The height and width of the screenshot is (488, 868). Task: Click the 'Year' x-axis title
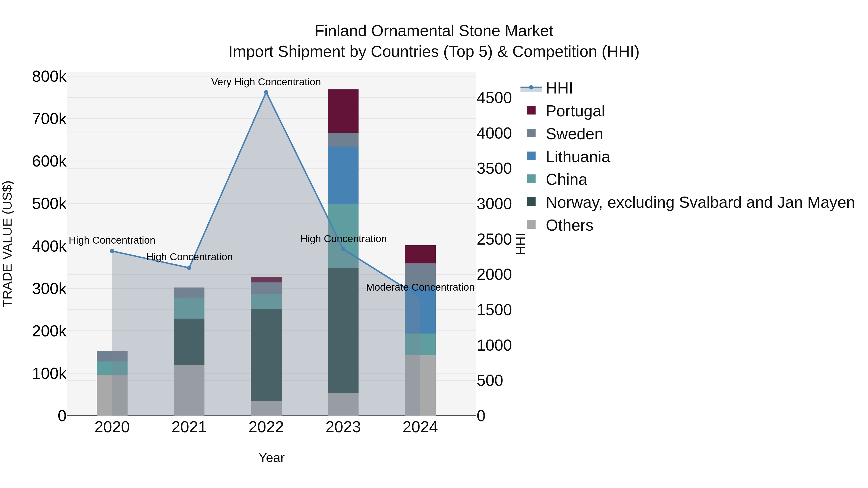point(271,458)
